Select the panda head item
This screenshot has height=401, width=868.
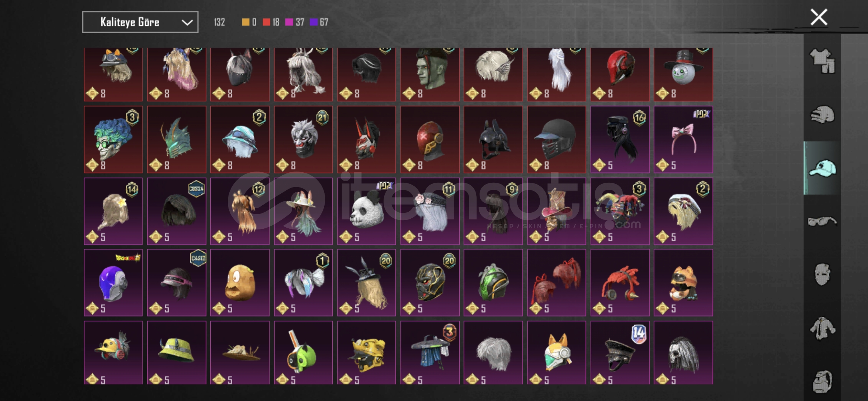point(366,211)
